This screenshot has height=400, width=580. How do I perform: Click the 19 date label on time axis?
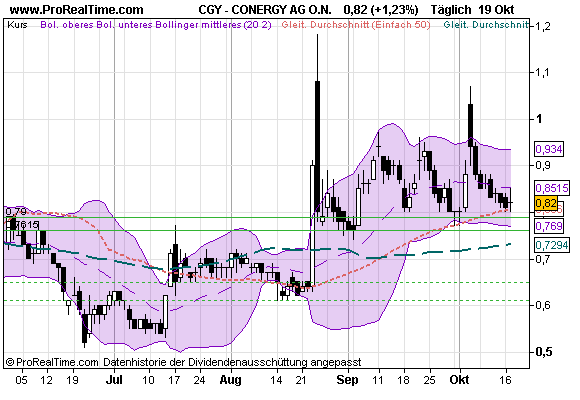pyautogui.click(x=72, y=380)
